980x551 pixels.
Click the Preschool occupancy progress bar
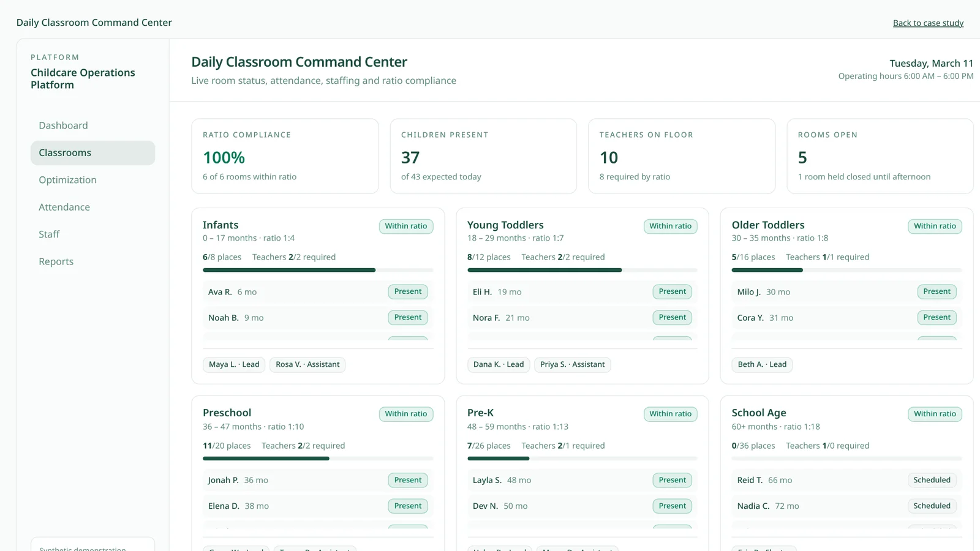(x=318, y=459)
